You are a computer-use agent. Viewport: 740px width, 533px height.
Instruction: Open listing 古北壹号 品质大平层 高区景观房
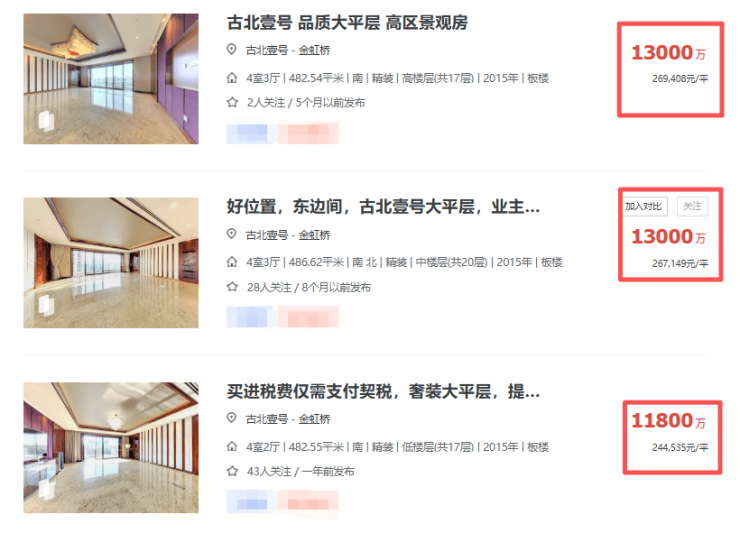[x=347, y=23]
